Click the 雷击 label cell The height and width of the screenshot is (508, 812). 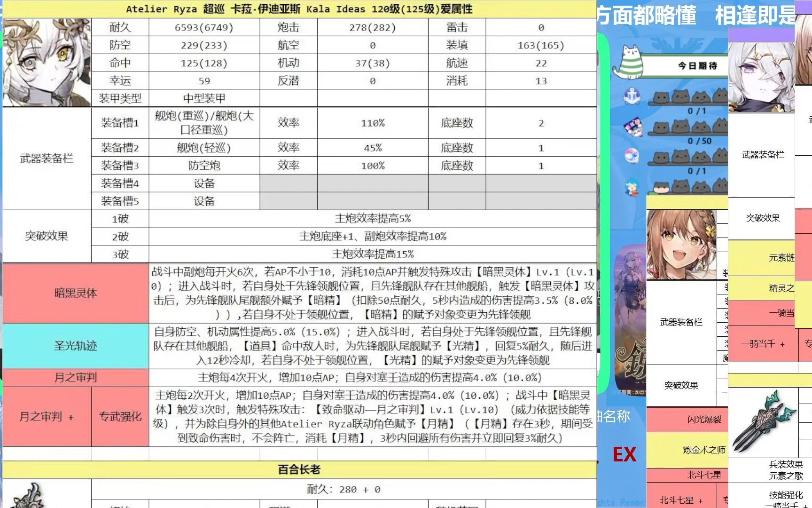457,27
